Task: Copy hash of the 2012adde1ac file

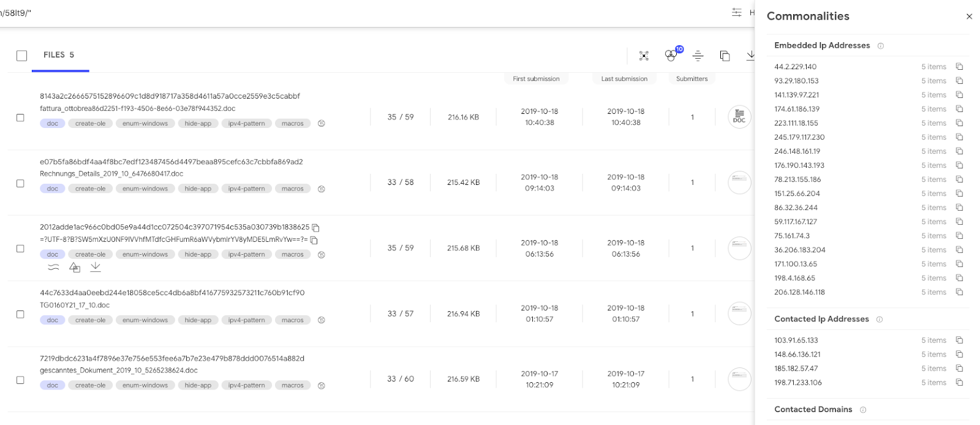Action: tap(316, 228)
